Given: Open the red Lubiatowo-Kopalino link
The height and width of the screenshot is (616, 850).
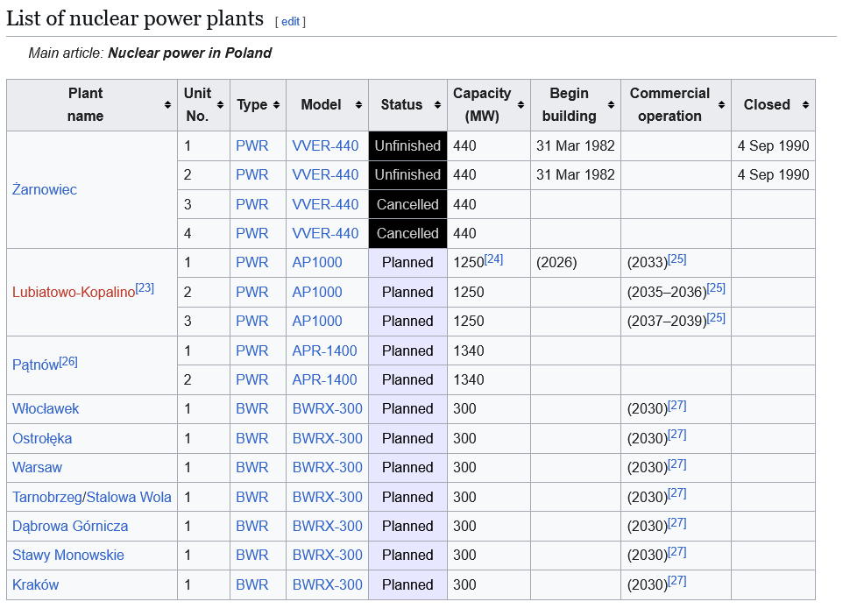Looking at the screenshot, I should coord(74,292).
